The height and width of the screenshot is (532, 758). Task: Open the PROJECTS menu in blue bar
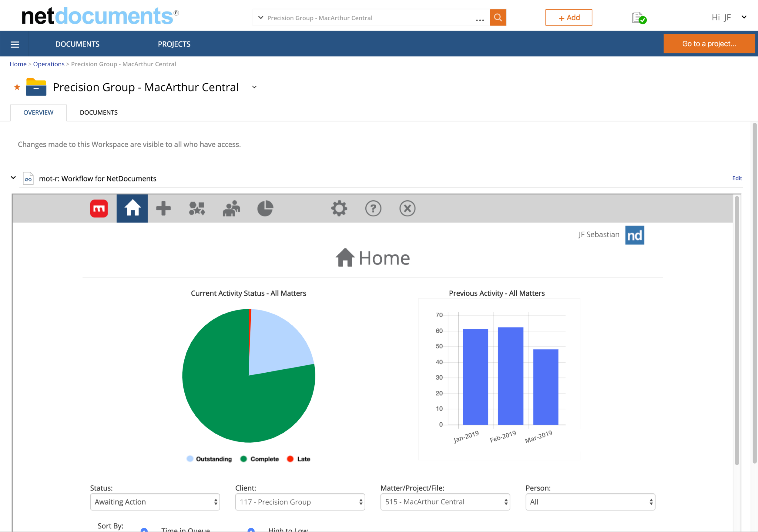click(174, 44)
